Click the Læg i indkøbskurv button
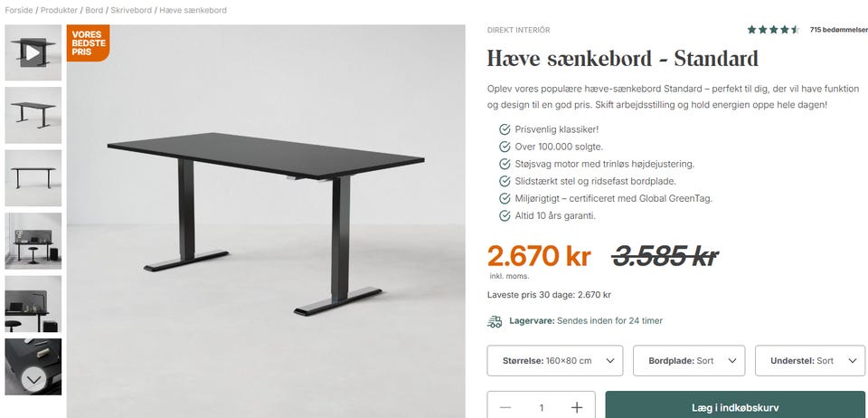The height and width of the screenshot is (418, 868). click(735, 407)
